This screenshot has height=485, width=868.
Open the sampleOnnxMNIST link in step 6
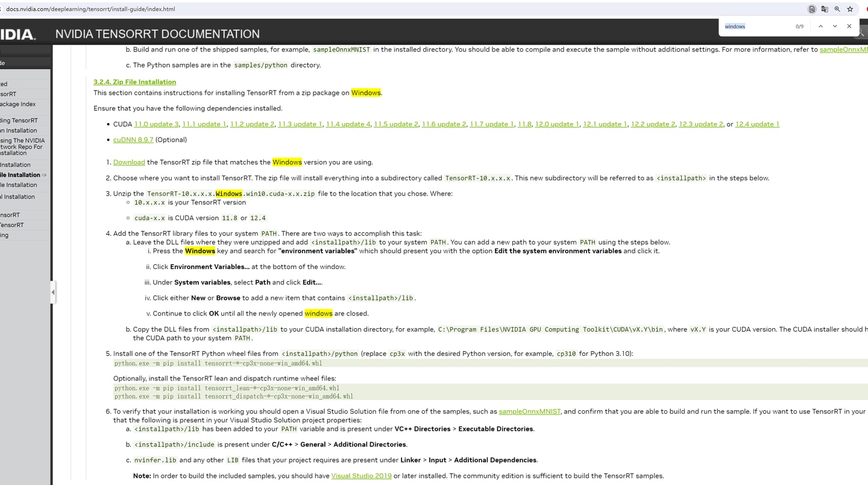pyautogui.click(x=530, y=411)
